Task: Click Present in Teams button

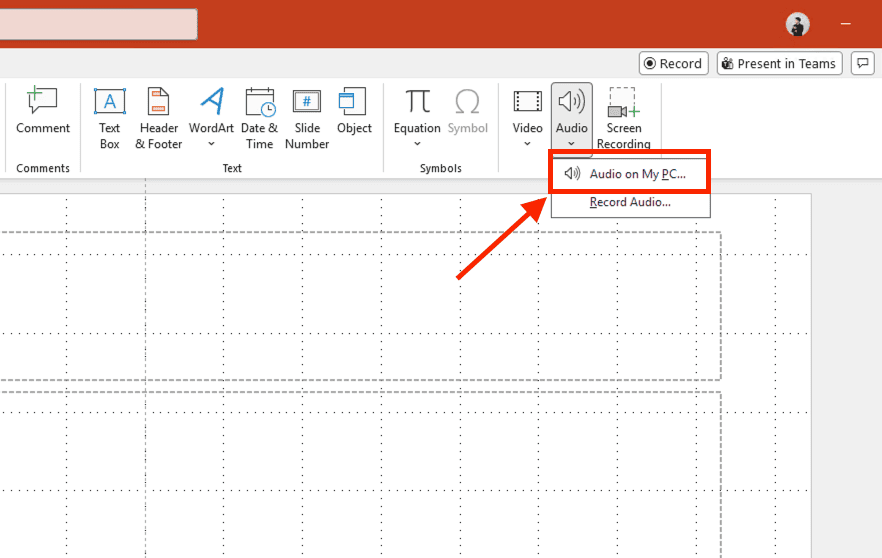Action: [779, 63]
